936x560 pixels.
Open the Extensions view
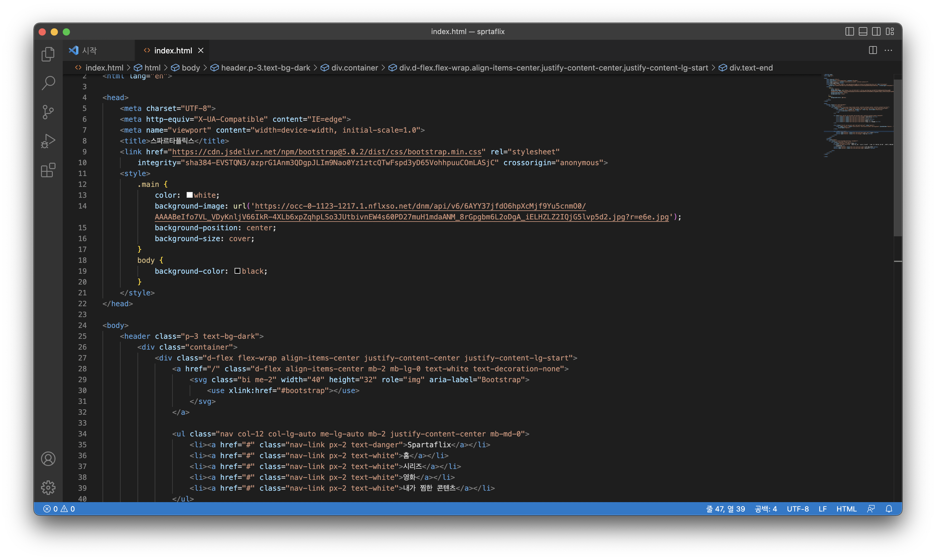pos(48,170)
